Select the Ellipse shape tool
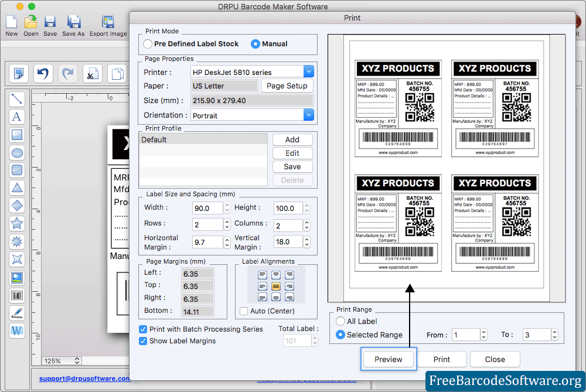This screenshot has height=392, width=586. click(x=17, y=152)
